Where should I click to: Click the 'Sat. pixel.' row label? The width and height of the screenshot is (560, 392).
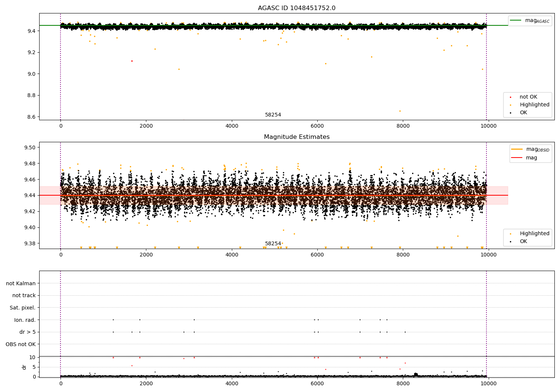tap(23, 308)
